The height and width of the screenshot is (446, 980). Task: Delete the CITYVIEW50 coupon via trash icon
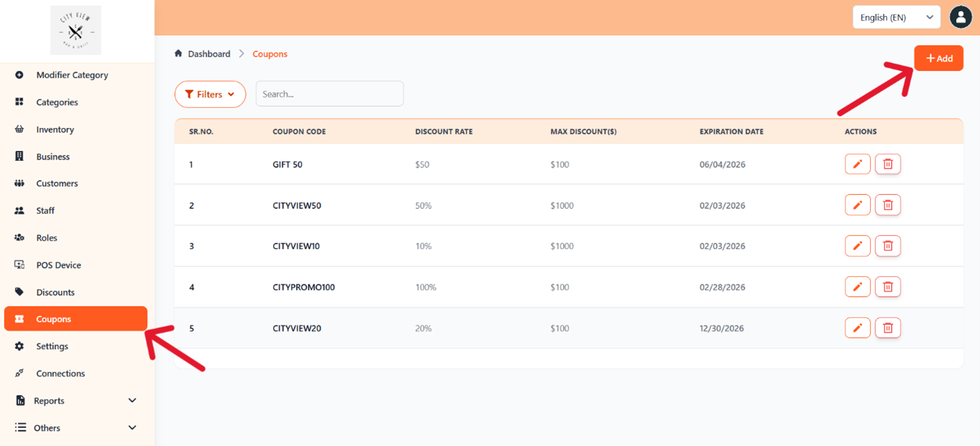(888, 205)
